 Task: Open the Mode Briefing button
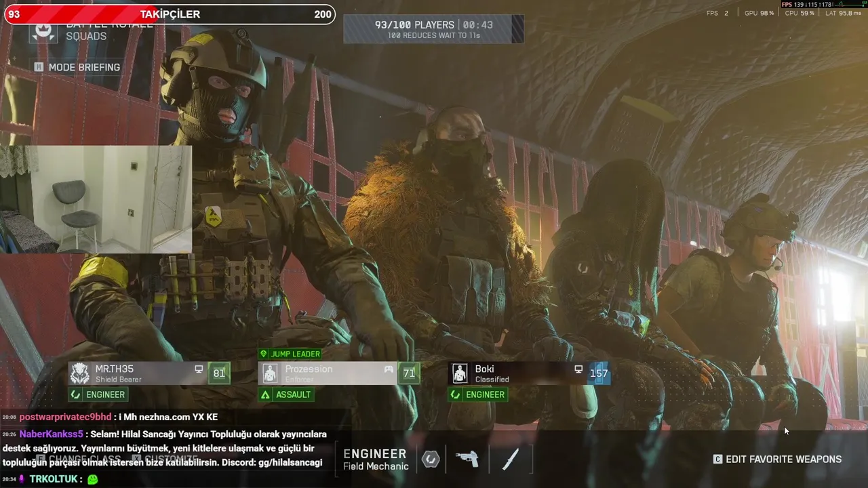[x=77, y=67]
